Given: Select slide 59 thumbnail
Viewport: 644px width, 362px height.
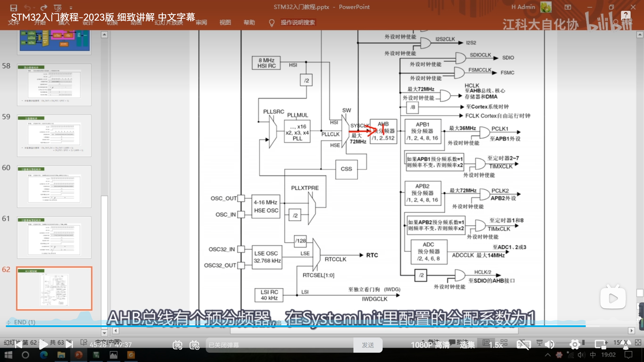Looking at the screenshot, I should [54, 135].
